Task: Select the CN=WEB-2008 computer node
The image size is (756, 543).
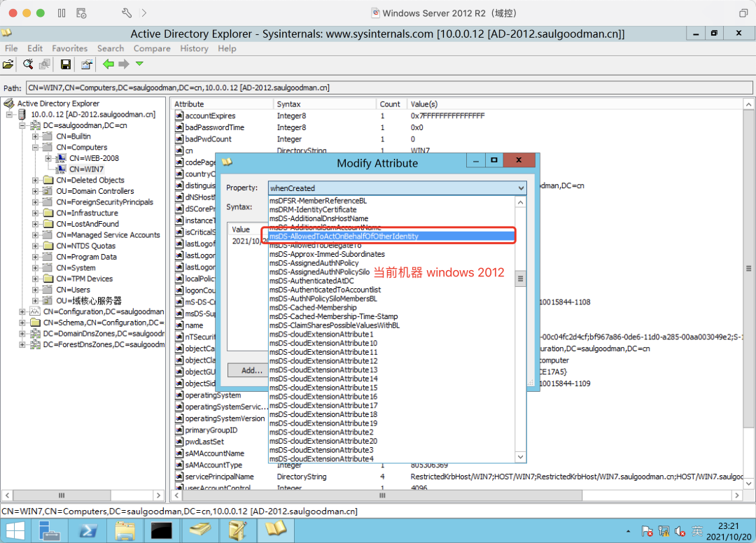Action: [x=94, y=158]
